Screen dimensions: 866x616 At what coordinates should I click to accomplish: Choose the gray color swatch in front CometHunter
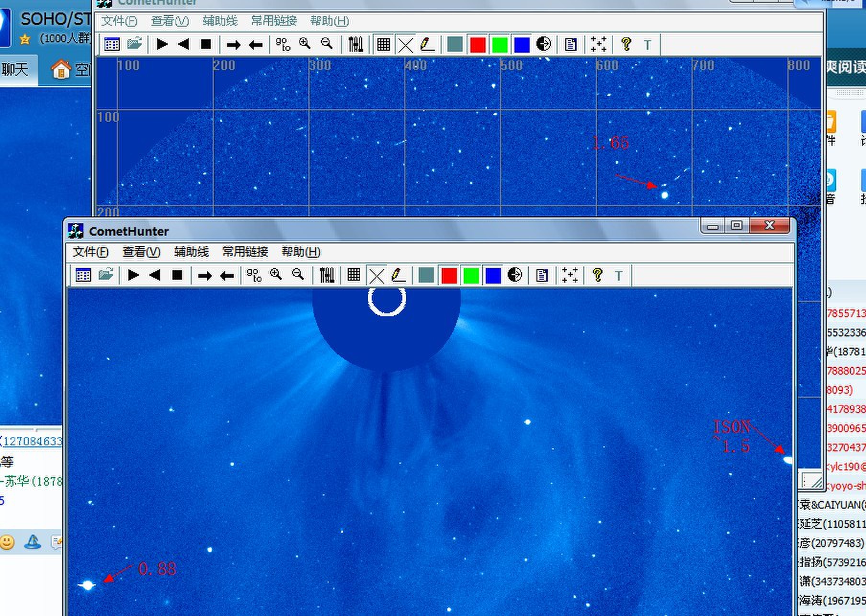[x=426, y=275]
